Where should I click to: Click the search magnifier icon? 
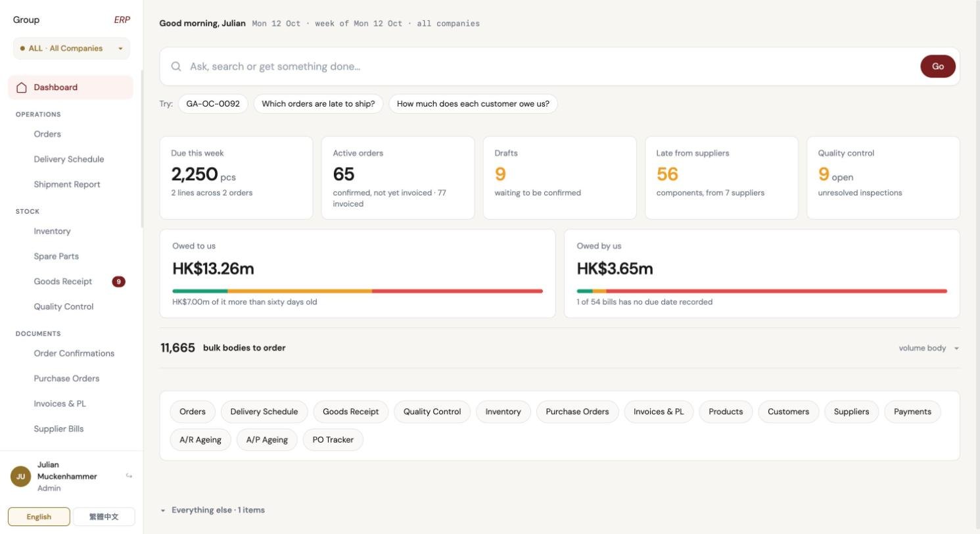pos(176,66)
